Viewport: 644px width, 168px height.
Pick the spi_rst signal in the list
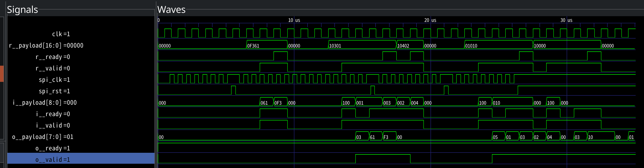pos(54,91)
